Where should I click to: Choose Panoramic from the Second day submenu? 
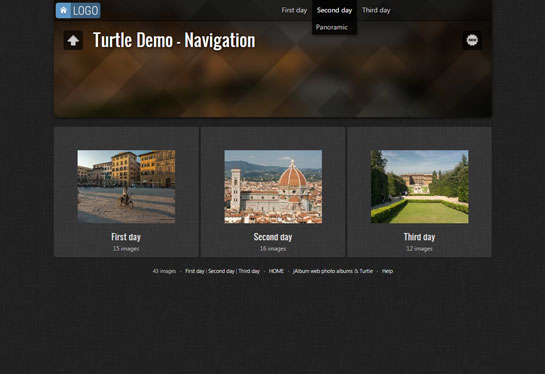click(x=332, y=27)
